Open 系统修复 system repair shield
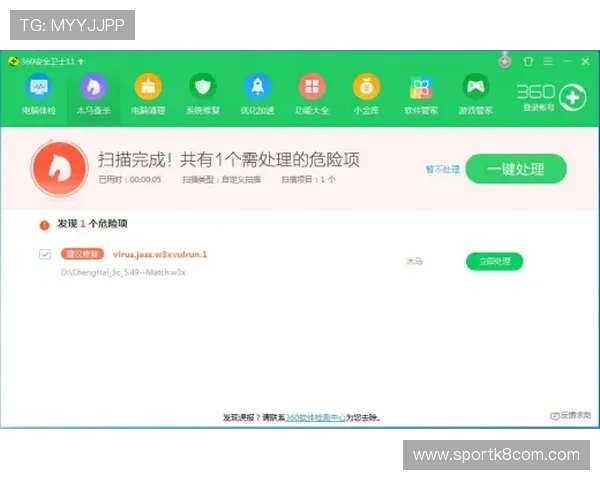600x480 pixels. pos(203,94)
